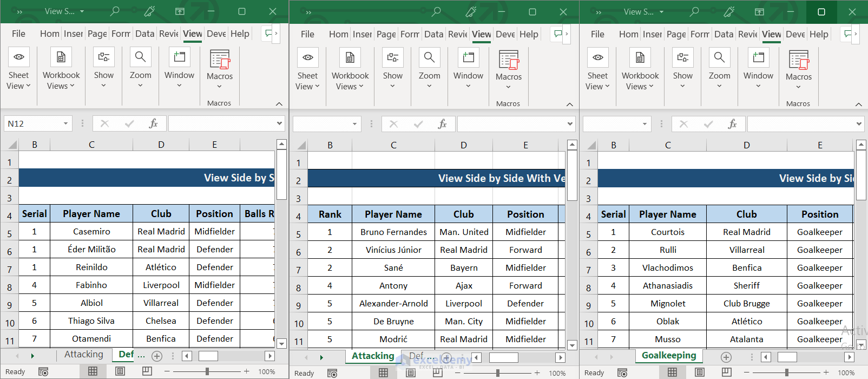
Task: Expand Name Box dropdown in right window
Action: tap(645, 124)
